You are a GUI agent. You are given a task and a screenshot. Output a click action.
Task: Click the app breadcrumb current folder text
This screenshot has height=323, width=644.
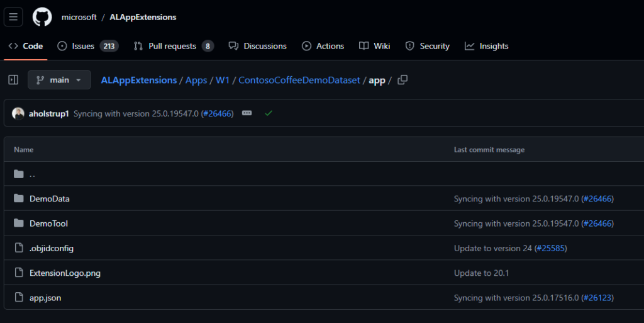[x=377, y=80]
